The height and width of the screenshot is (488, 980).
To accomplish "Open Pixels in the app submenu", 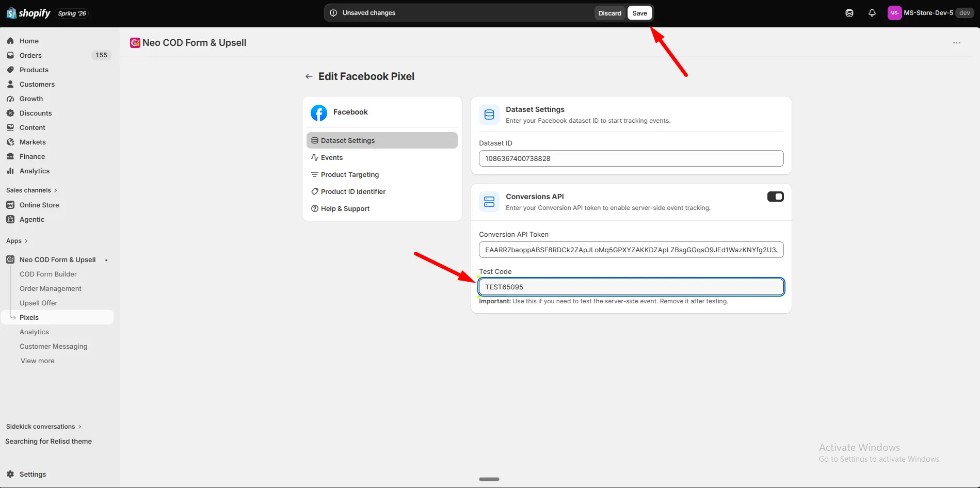I will click(x=58, y=317).
